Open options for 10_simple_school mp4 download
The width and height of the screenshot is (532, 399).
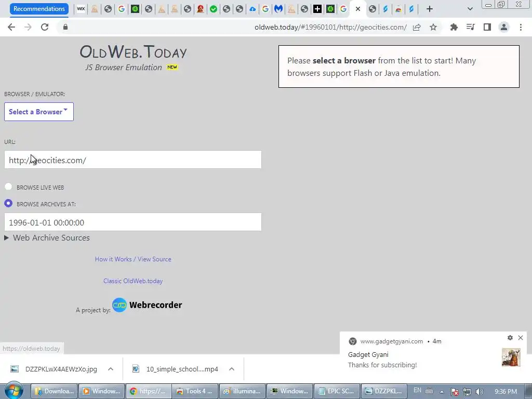point(232,369)
